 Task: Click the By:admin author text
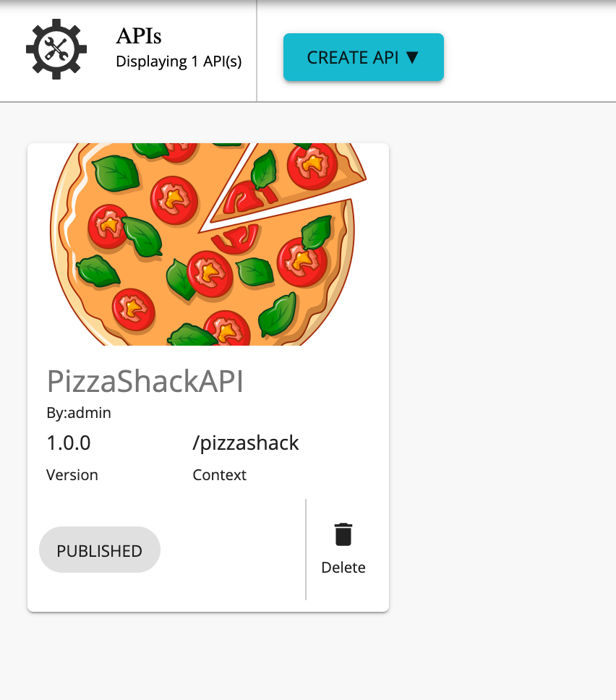pyautogui.click(x=80, y=413)
